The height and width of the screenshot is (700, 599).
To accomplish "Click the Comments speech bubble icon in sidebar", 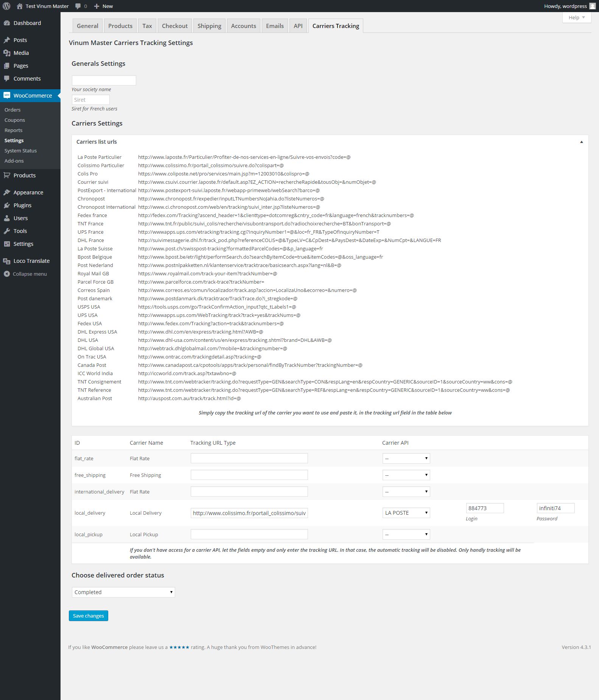I will (7, 79).
